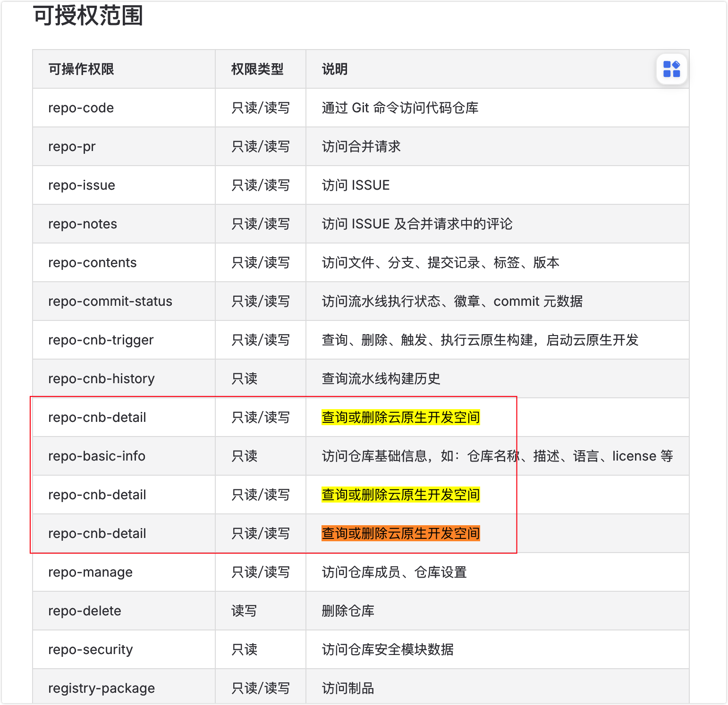Click the 通过 Git 命令访问代码仓库 description
The height and width of the screenshot is (705, 728).
[400, 108]
